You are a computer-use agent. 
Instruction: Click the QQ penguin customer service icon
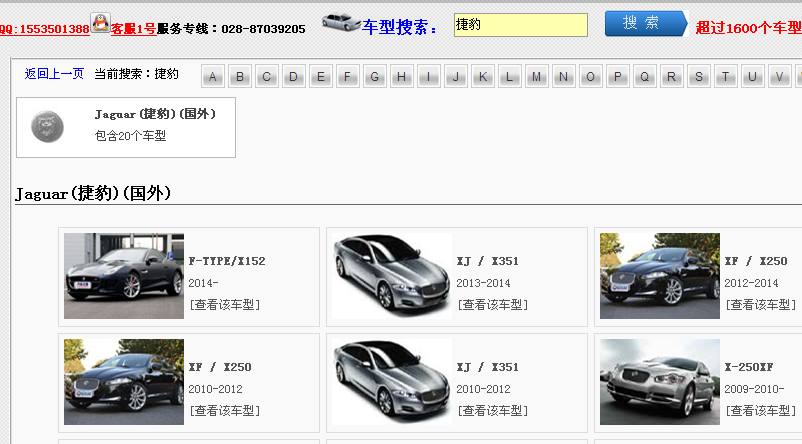[100, 23]
